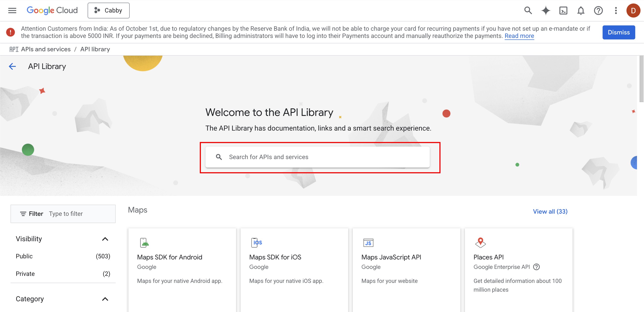Click the Google Enterprise API help icon

pos(536,267)
